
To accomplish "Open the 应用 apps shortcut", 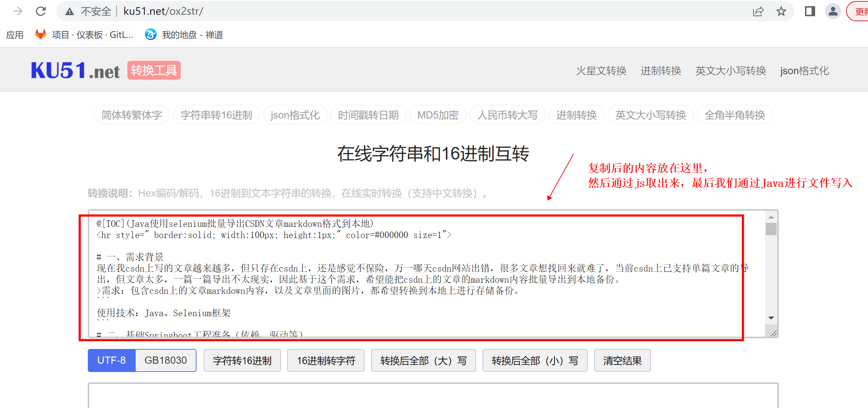I will tap(15, 35).
